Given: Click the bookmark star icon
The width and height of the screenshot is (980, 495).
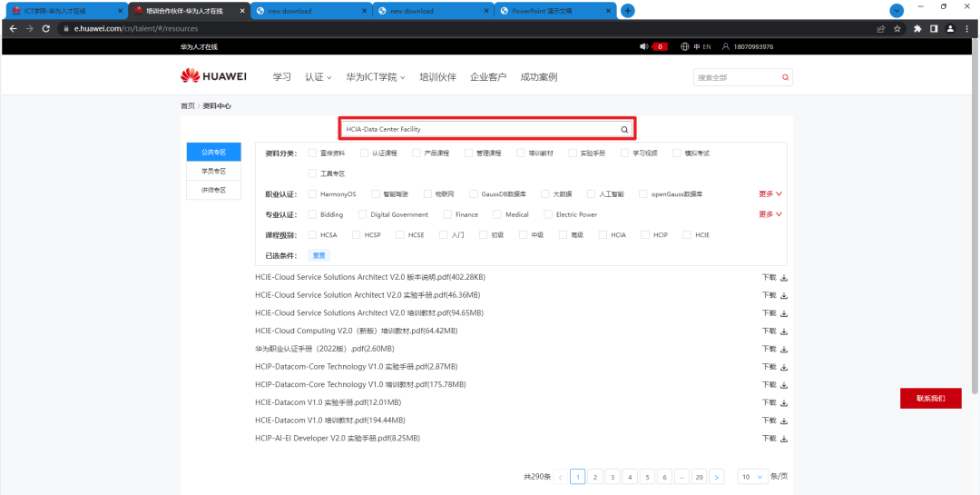Looking at the screenshot, I should [897, 29].
